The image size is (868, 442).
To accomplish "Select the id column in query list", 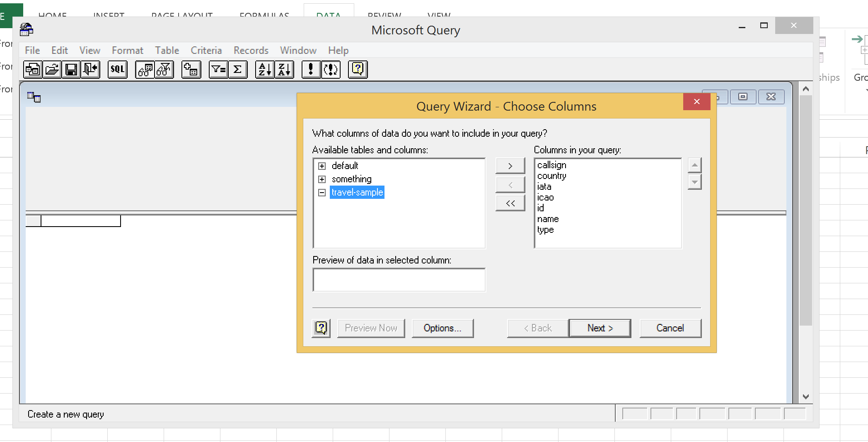I will click(x=540, y=208).
